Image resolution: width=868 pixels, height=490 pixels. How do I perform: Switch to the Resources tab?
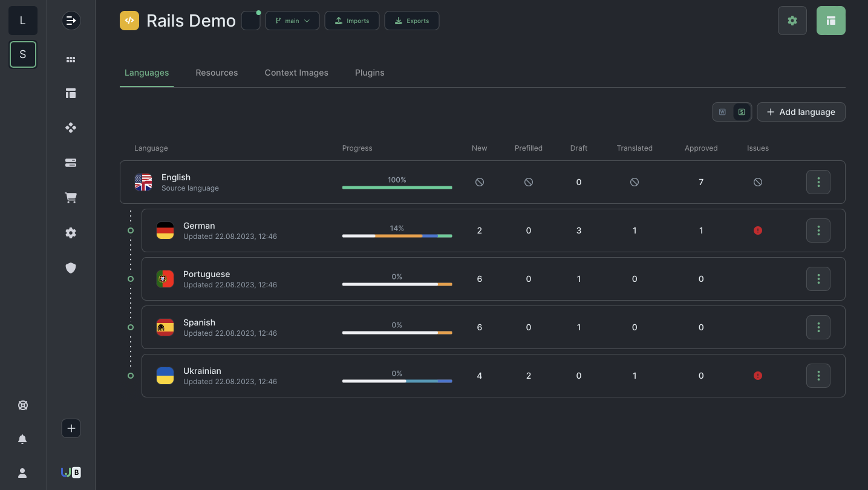pos(217,73)
